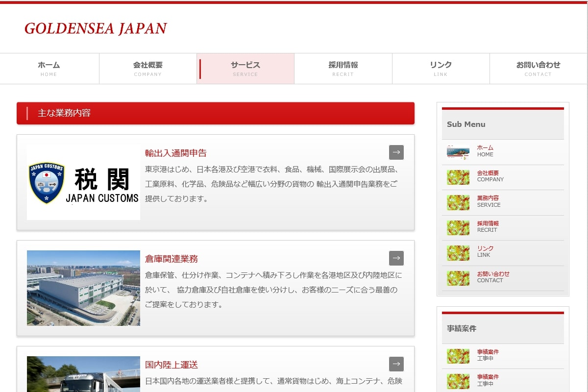Open the 会社概要 COMPANY navigation tab
The height and width of the screenshot is (392, 588).
(148, 69)
